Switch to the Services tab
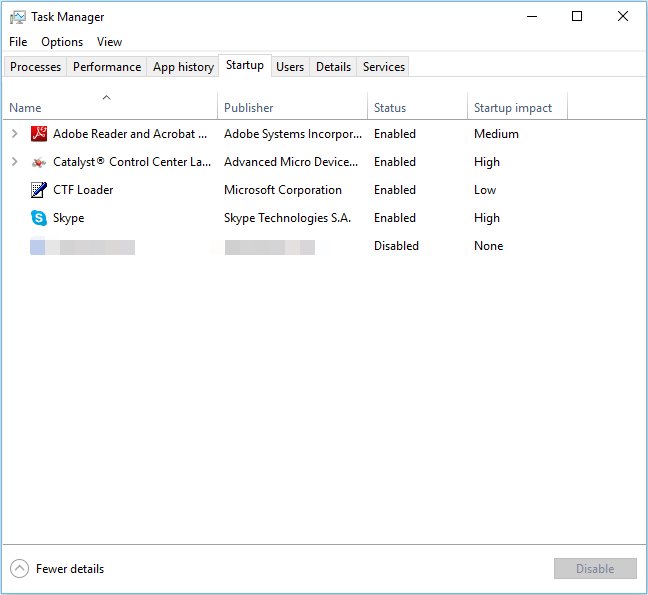Image resolution: width=648 pixels, height=595 pixels. (x=384, y=67)
